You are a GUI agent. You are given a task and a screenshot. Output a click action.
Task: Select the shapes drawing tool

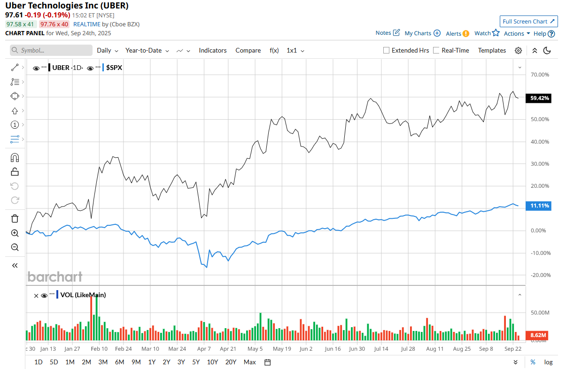point(14,96)
